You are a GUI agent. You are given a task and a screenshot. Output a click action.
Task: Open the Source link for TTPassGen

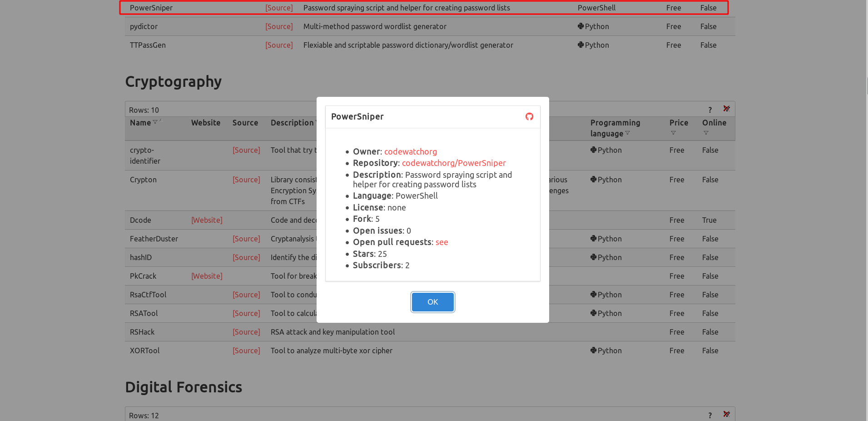pyautogui.click(x=279, y=45)
